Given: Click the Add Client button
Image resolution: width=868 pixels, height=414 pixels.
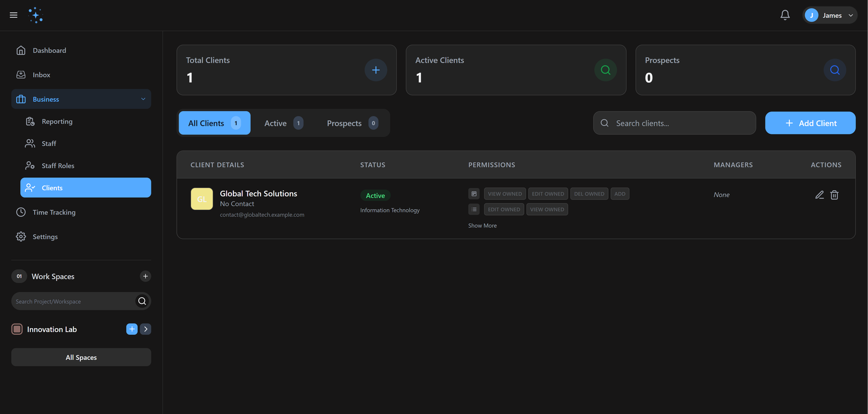Looking at the screenshot, I should click(810, 123).
